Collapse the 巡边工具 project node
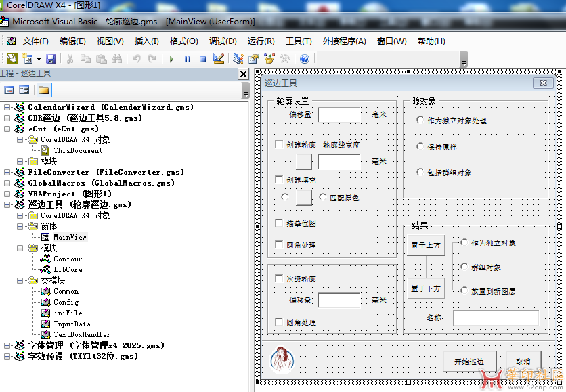Screen dimensions: 566x392 (7, 204)
